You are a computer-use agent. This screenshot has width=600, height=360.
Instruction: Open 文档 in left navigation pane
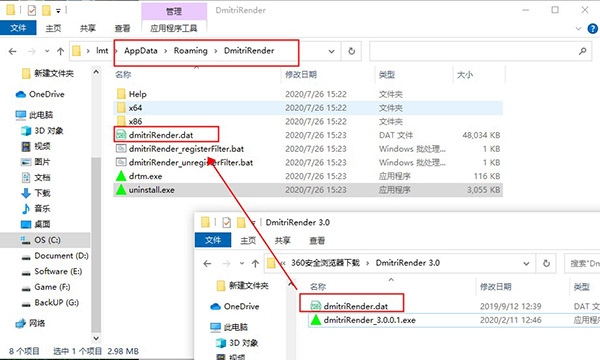point(42,178)
